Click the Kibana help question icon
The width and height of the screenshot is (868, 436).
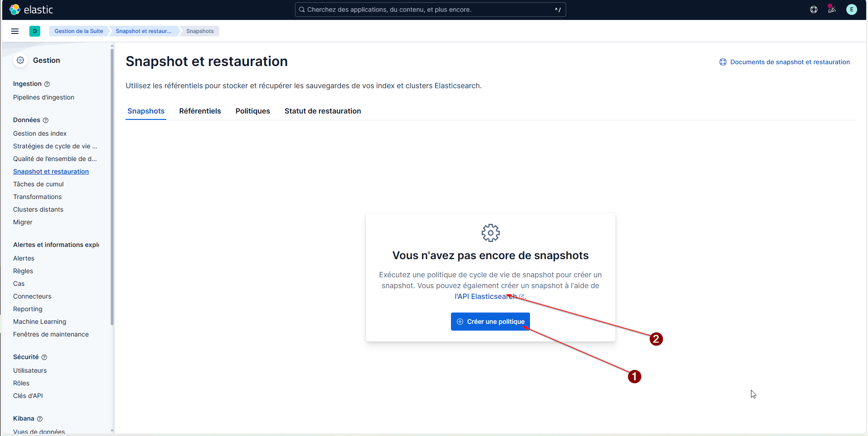40,419
